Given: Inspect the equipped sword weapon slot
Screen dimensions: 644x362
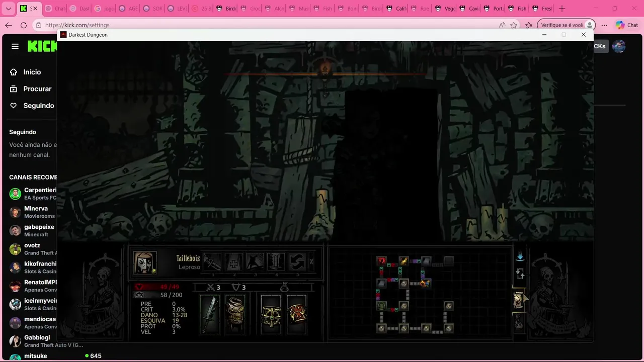Looking at the screenshot, I should [x=210, y=315].
